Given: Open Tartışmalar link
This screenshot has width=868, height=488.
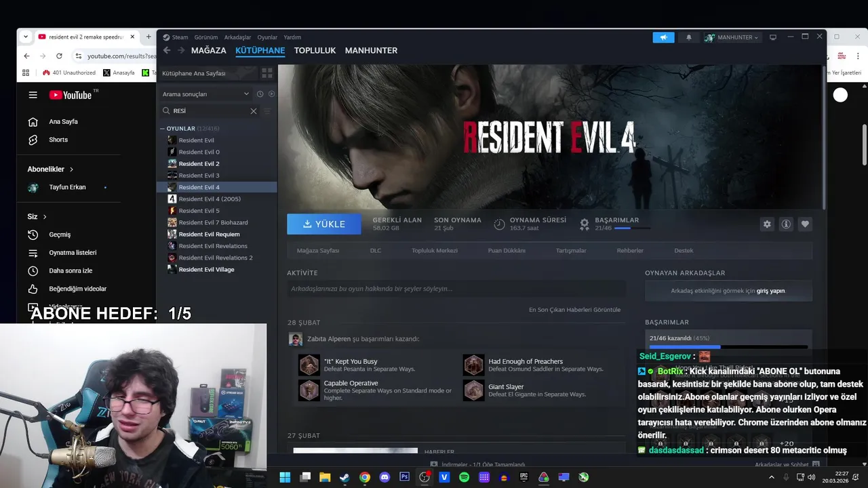Looking at the screenshot, I should 571,251.
